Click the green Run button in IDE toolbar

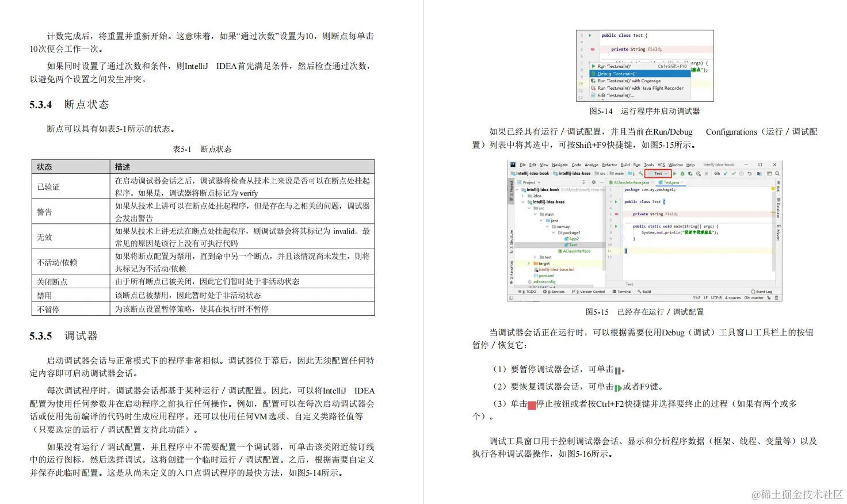674,173
